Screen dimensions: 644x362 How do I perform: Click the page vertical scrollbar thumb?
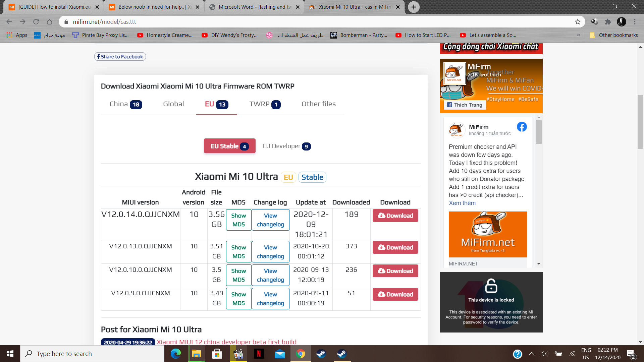(640, 121)
